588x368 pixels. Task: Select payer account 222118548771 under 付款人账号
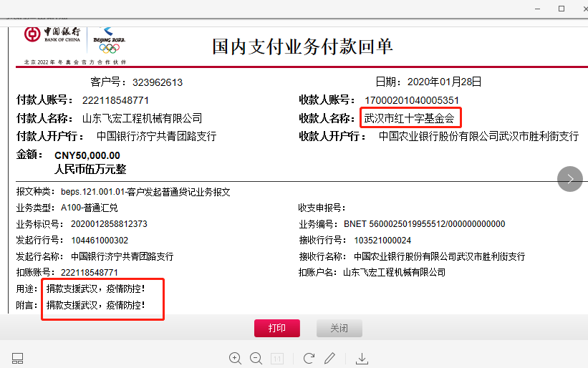coord(115,100)
